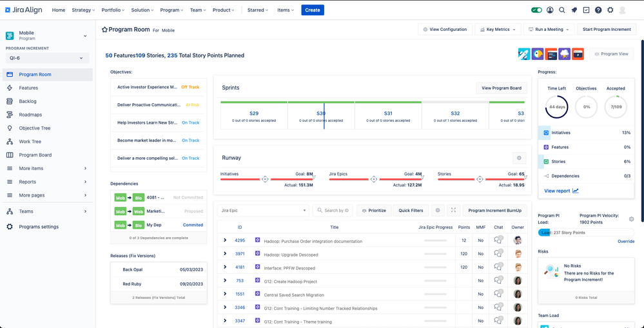Toggle the green switch in header

click(536, 10)
